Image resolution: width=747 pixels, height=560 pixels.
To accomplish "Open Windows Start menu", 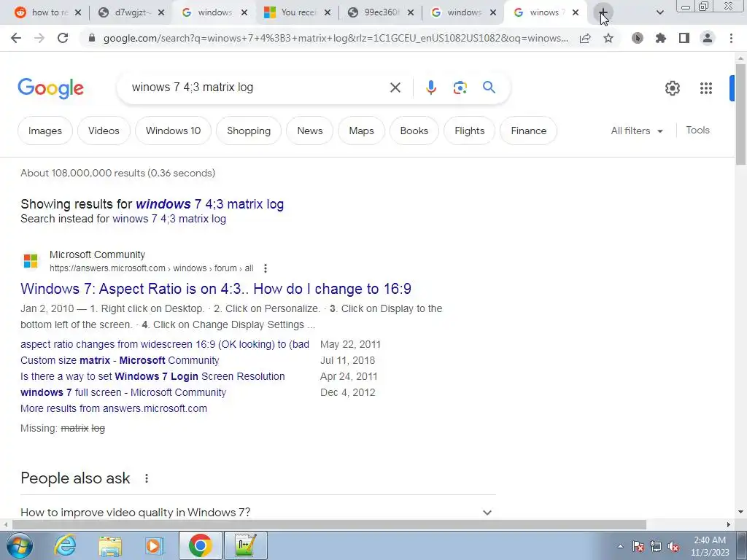I will pos(19,545).
